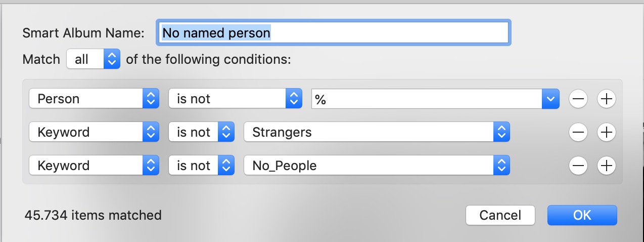Screen dimensions: 644x242
Task: Open the second row Keyword criteria dropdown
Action: [94, 132]
